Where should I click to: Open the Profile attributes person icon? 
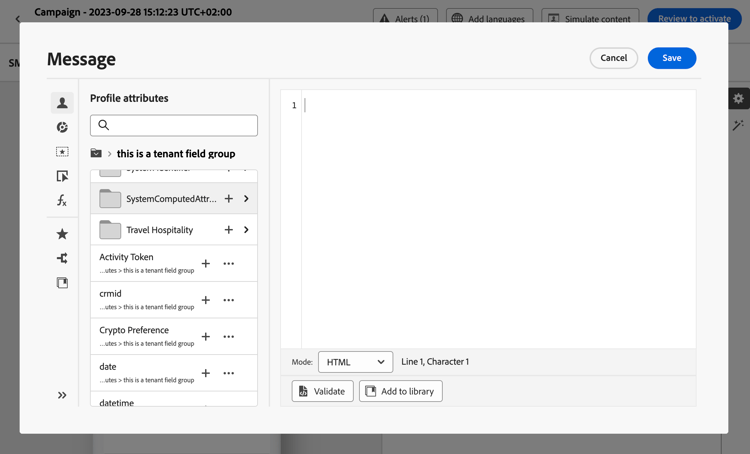pyautogui.click(x=62, y=102)
